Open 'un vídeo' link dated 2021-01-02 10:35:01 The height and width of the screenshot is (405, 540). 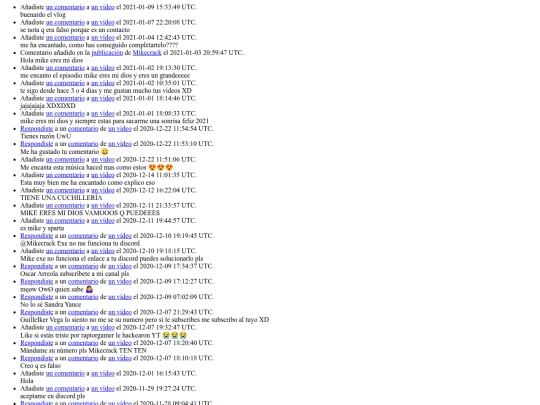(x=103, y=83)
